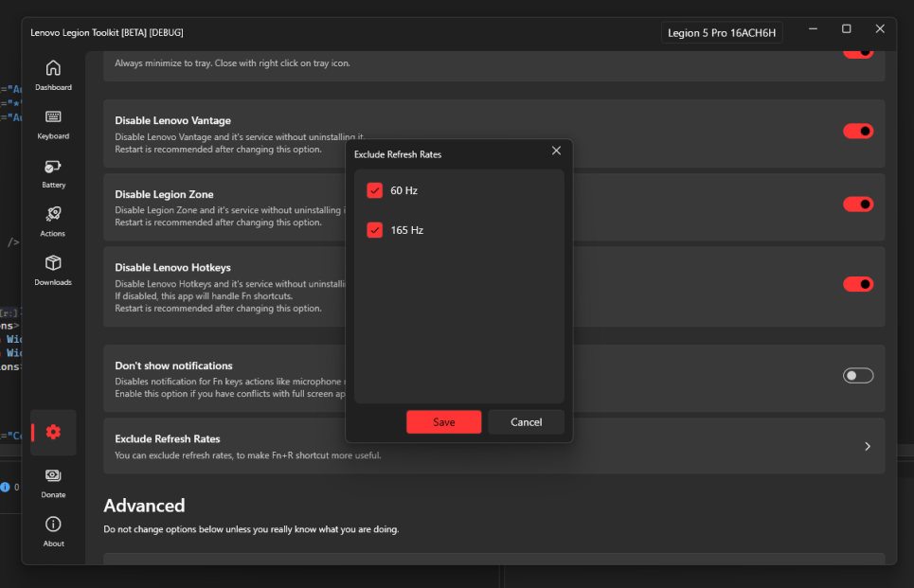
Task: Toggle the Disable Legion Zone switch
Action: pos(857,204)
